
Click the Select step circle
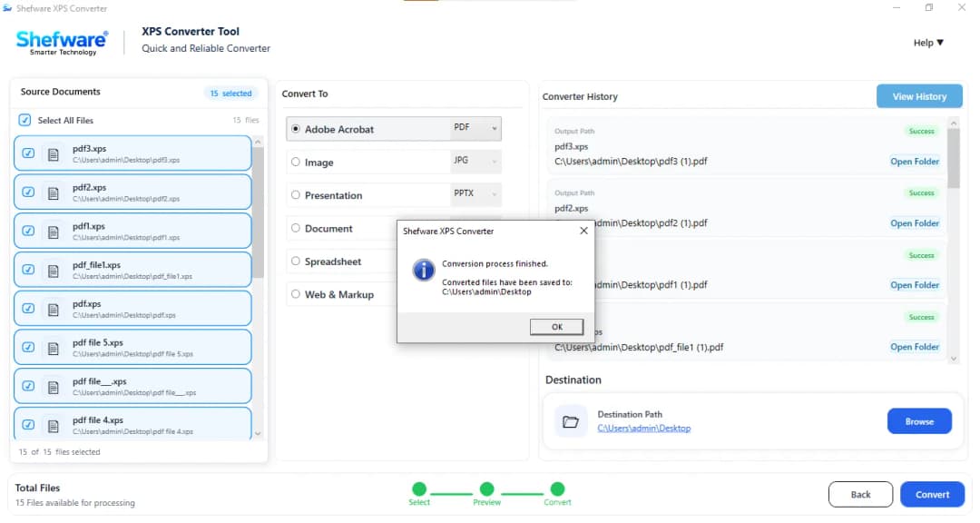point(419,488)
